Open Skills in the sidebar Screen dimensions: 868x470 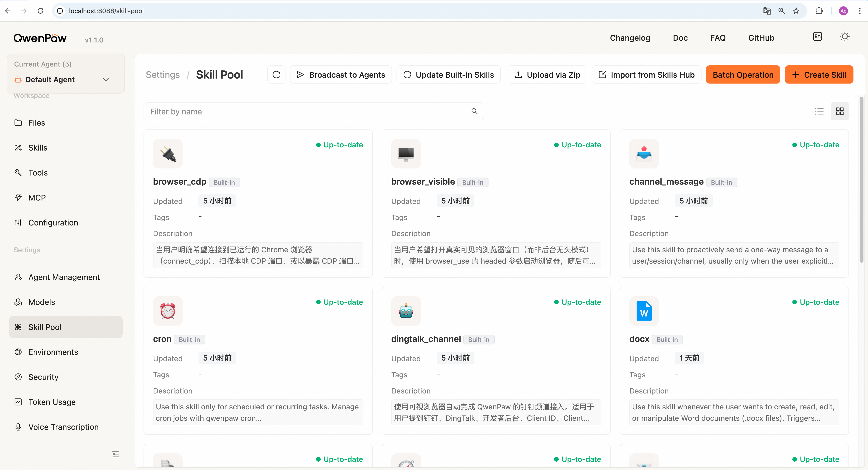[66, 148]
